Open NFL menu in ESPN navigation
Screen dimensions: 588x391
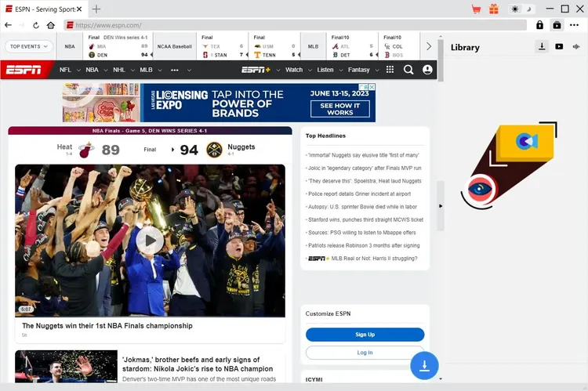tap(68, 70)
